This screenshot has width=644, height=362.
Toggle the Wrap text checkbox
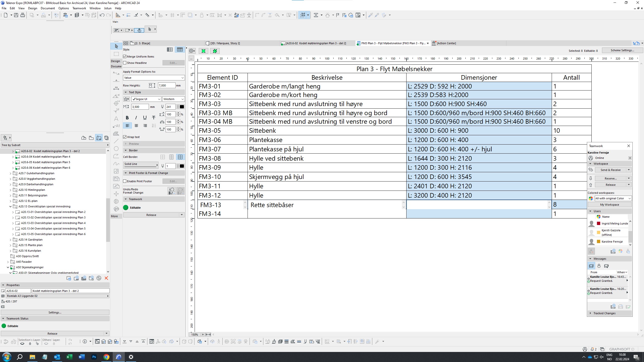click(125, 137)
